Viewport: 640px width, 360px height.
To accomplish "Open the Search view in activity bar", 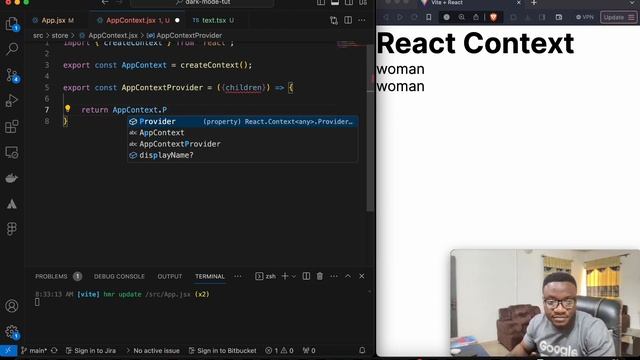I will (x=12, y=49).
